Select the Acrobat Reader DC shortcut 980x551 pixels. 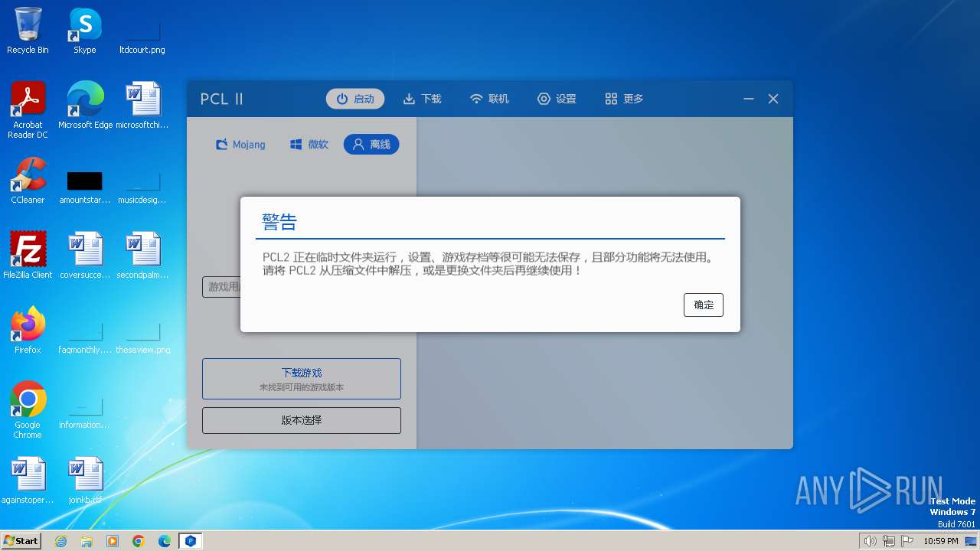point(28,110)
